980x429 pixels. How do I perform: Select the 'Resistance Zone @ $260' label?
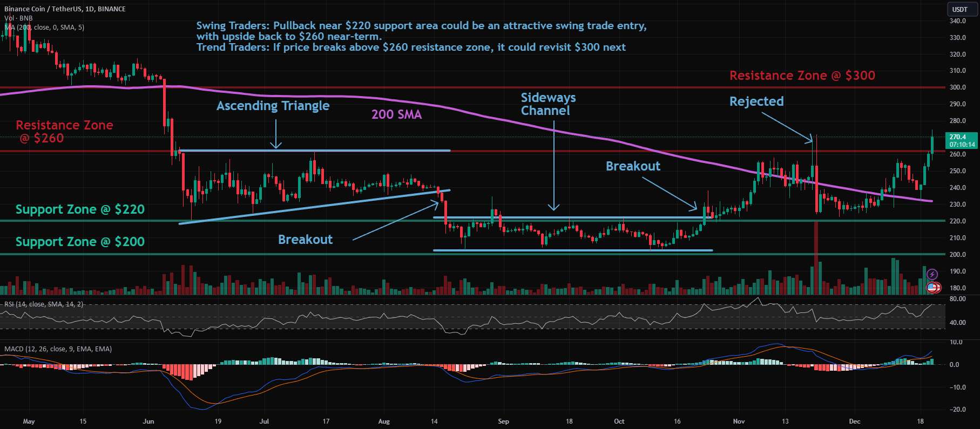point(64,132)
